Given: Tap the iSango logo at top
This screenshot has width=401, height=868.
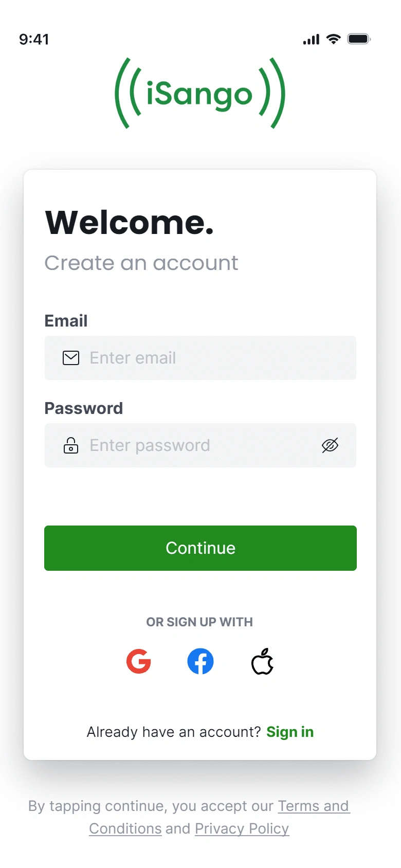Looking at the screenshot, I should pyautogui.click(x=200, y=93).
